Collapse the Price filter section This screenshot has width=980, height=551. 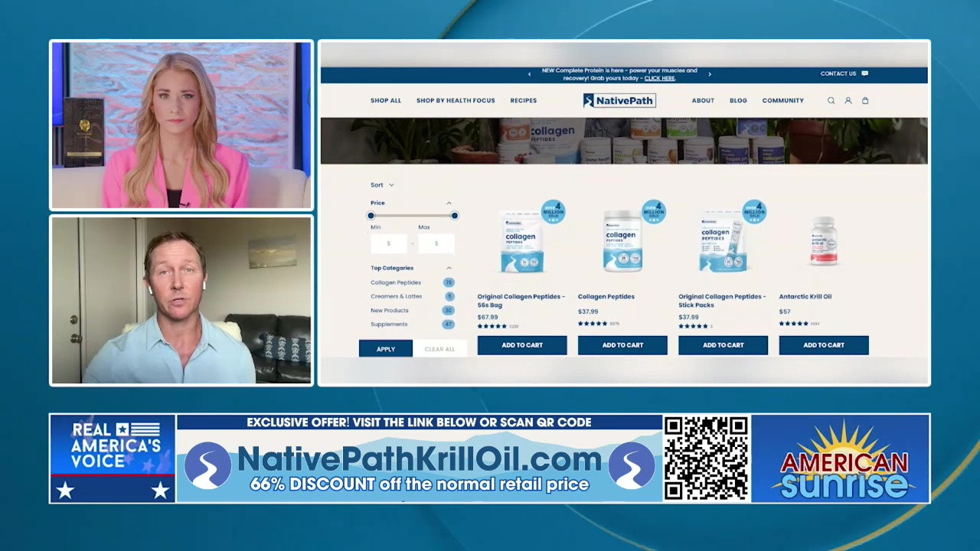coord(449,203)
